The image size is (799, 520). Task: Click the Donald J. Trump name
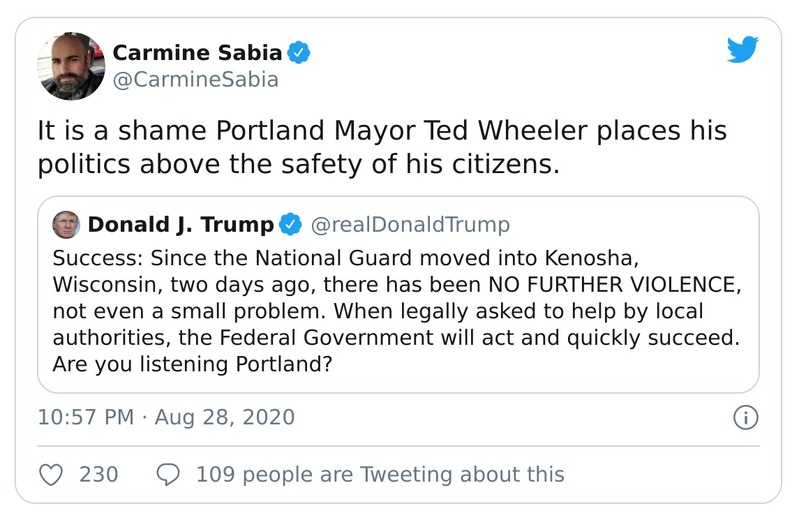point(180,224)
